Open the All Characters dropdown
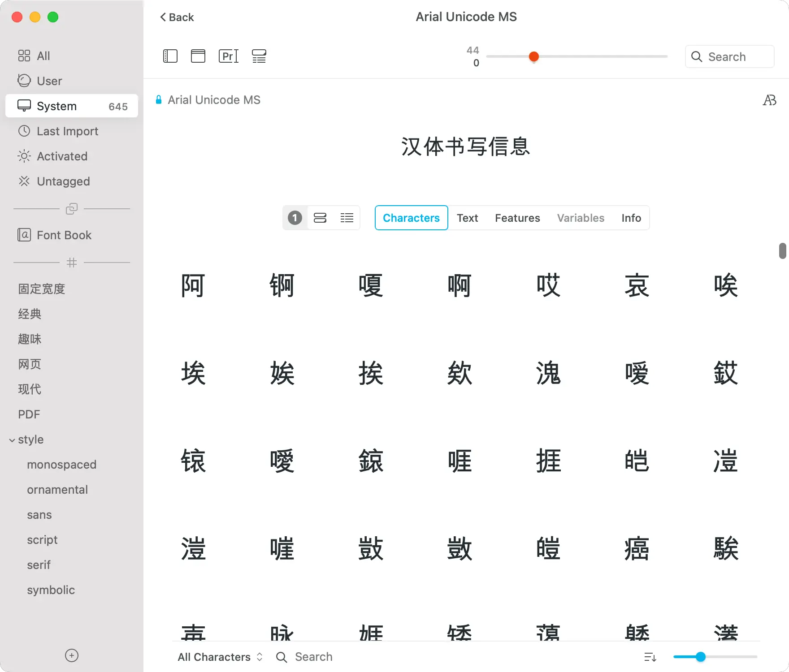This screenshot has width=789, height=672. tap(220, 657)
